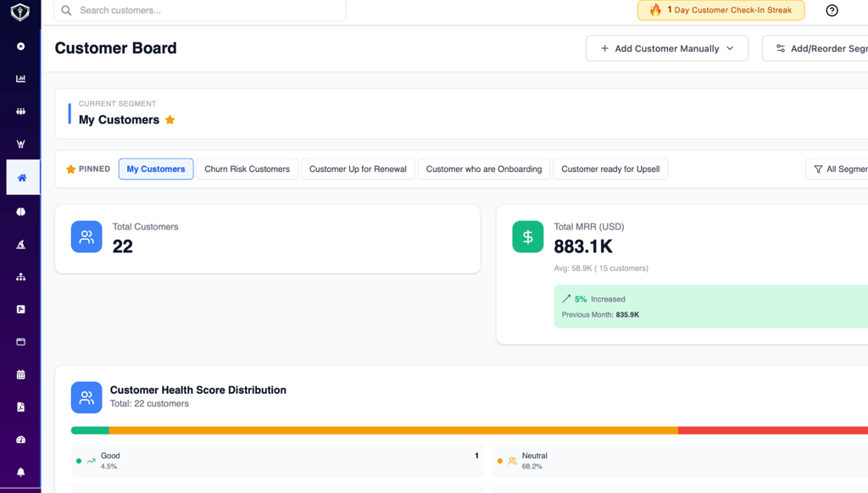Viewport: 868px width, 493px height.
Task: Click the green Good segment of health bar
Action: point(90,430)
